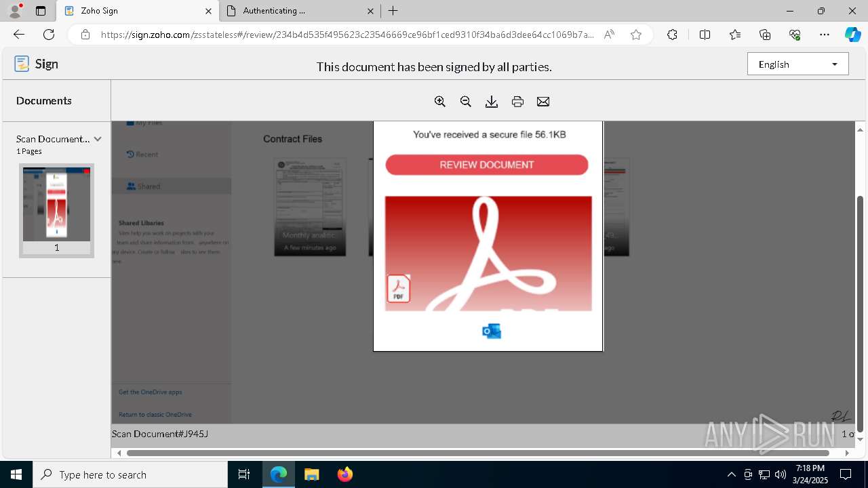
Task: Click the Monthly analytic contract file thumbnail
Action: [x=310, y=207]
